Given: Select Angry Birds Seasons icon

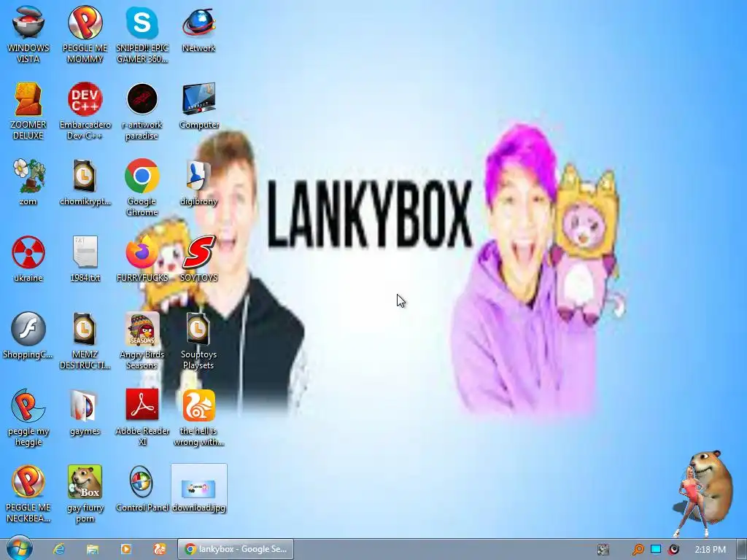Looking at the screenshot, I should [142, 341].
